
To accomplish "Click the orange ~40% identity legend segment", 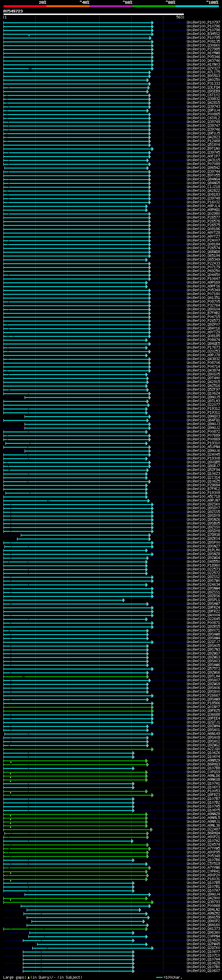I will pyautogui.click(x=68, y=6).
